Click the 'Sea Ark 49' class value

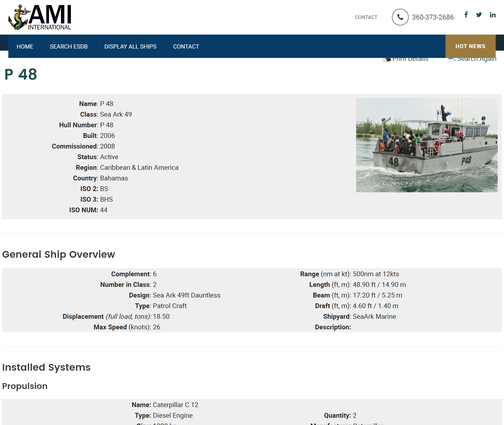[116, 114]
